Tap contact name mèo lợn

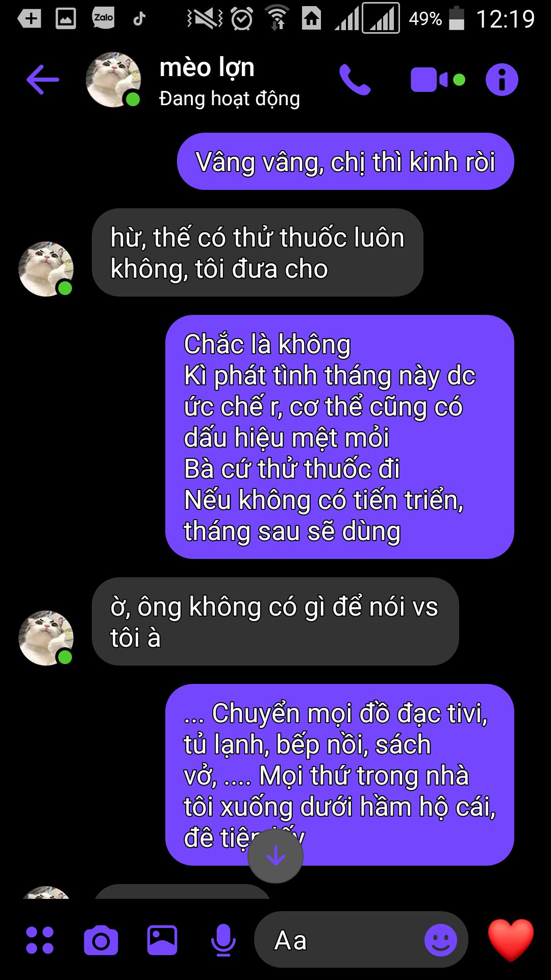(207, 67)
